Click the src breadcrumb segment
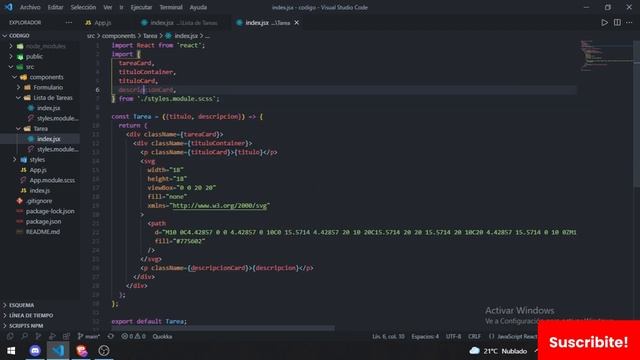 (x=91, y=36)
